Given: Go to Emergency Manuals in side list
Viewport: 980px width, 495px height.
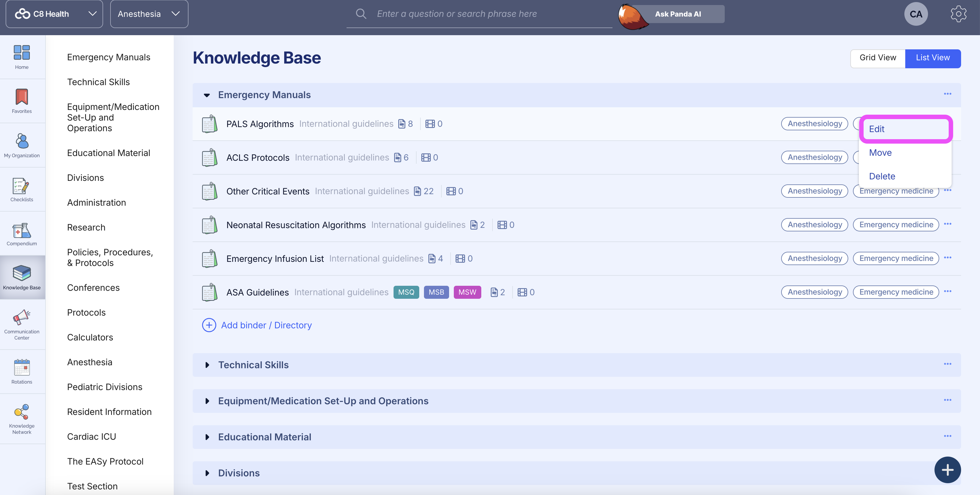Looking at the screenshot, I should click(x=108, y=57).
